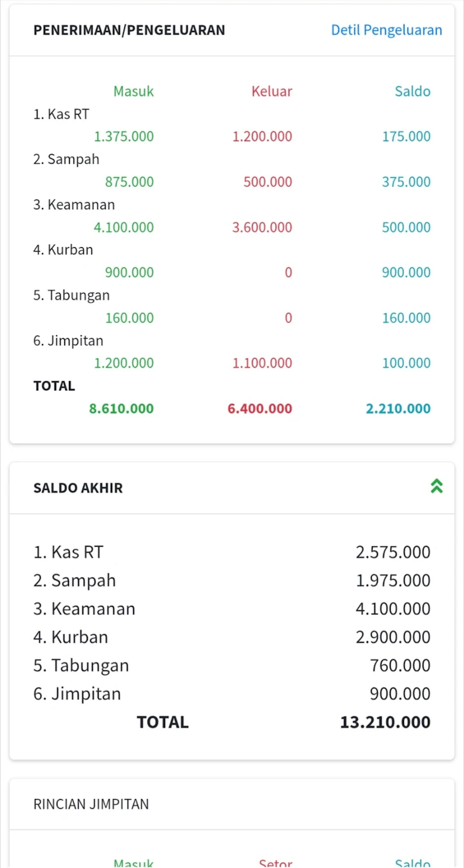Click the Tabungan final balance 760.000

[x=400, y=666]
